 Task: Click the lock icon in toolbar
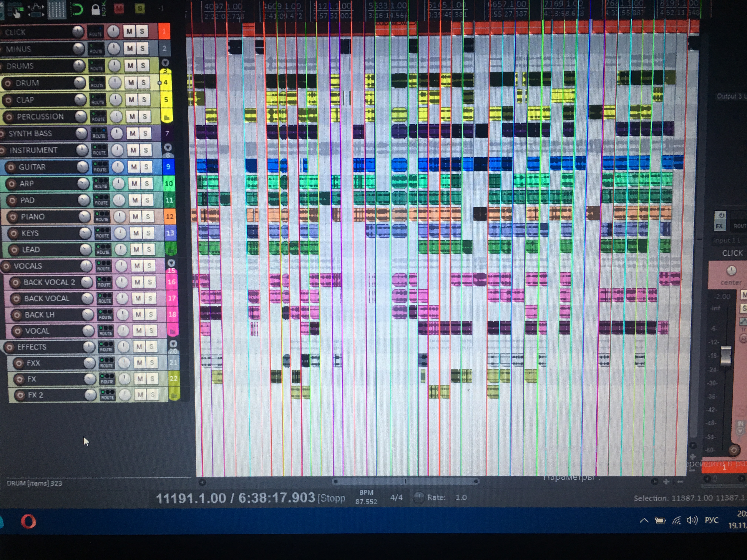96,9
